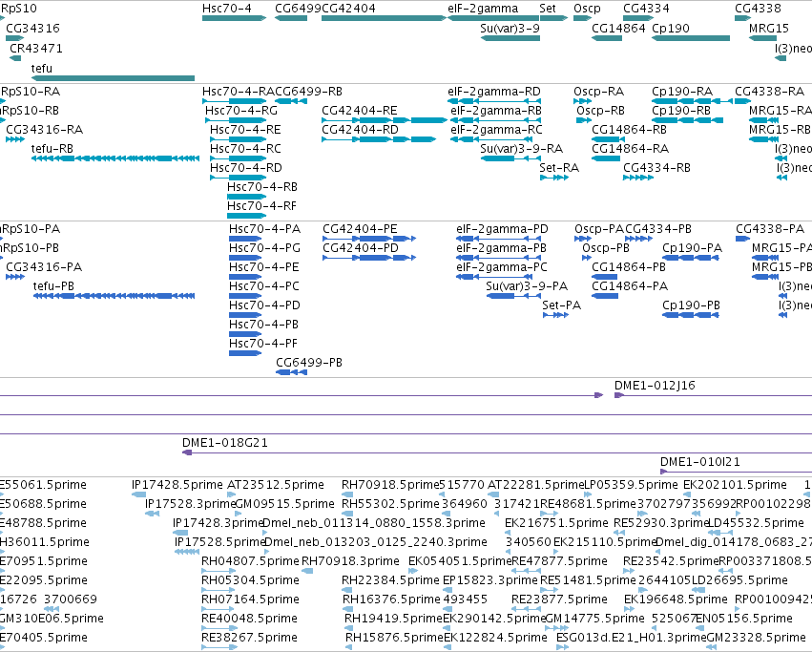Screen dimensions: 812x652
Task: Click the tefu-RB transcript
Action: (x=115, y=158)
